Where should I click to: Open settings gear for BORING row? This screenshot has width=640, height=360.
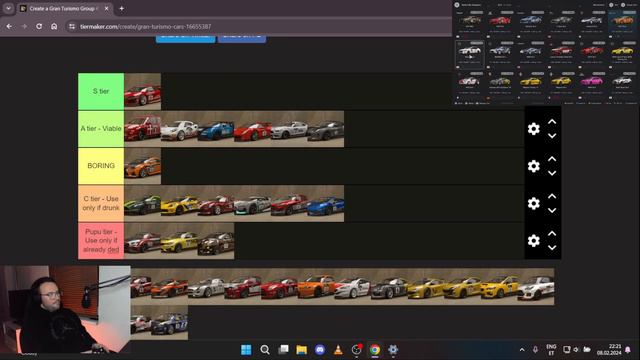tap(533, 166)
